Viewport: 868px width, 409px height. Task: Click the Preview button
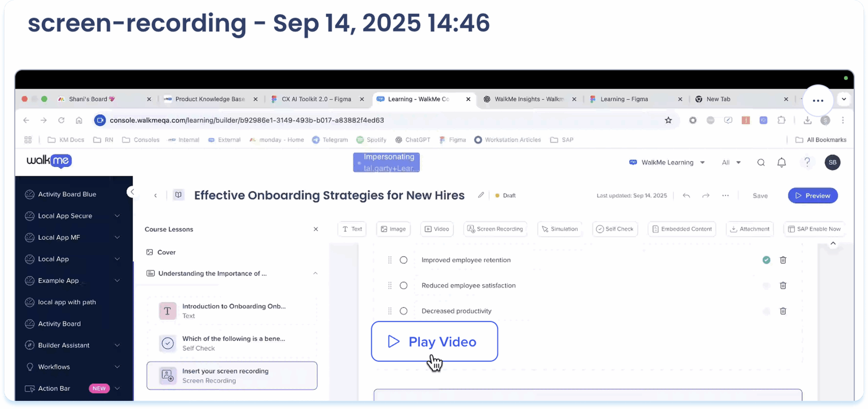tap(813, 196)
